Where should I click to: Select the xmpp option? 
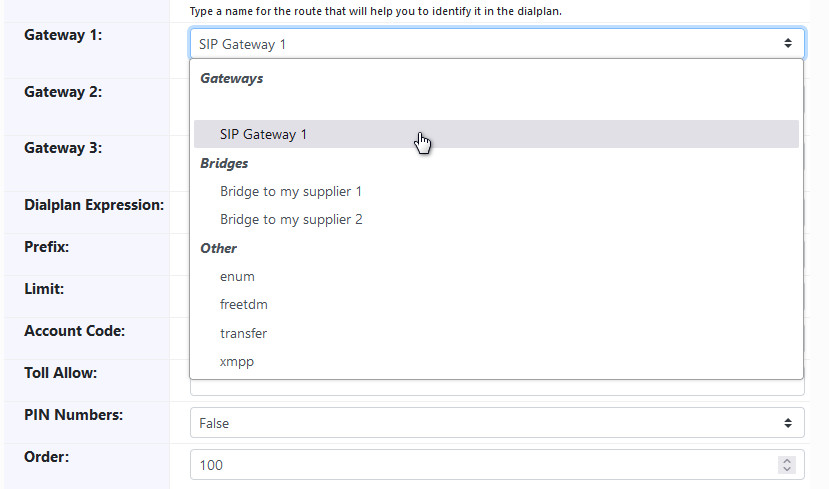pos(237,361)
